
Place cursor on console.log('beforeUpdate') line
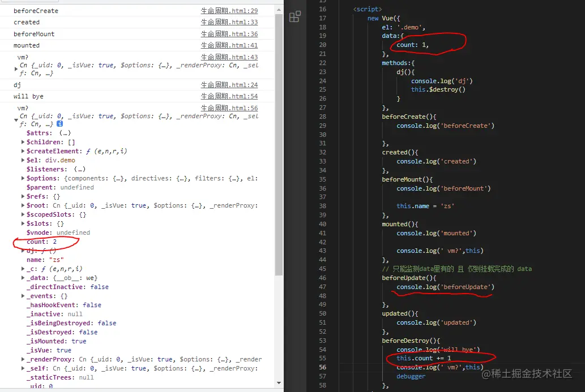point(446,287)
